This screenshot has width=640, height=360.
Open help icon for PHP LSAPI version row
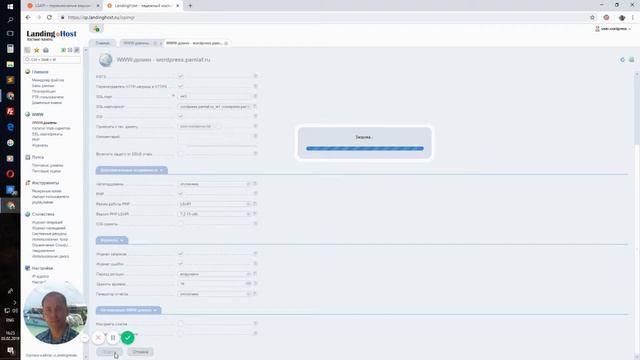[256, 213]
